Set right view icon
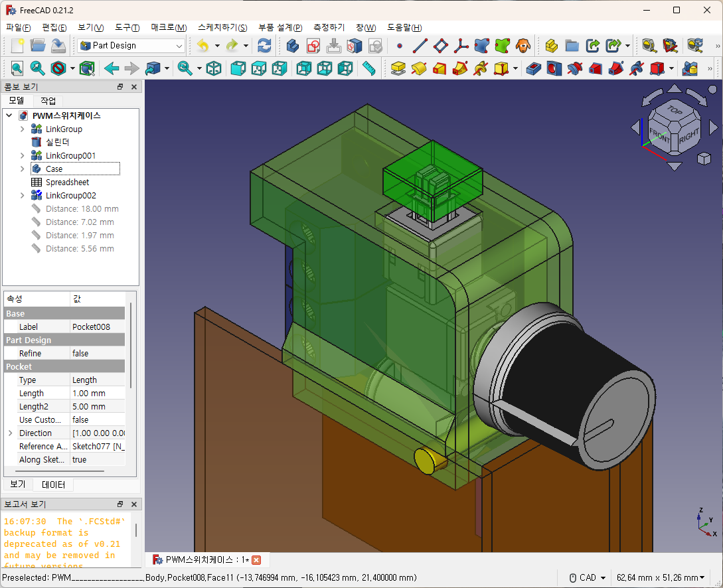This screenshot has height=588, width=723. pos(280,68)
